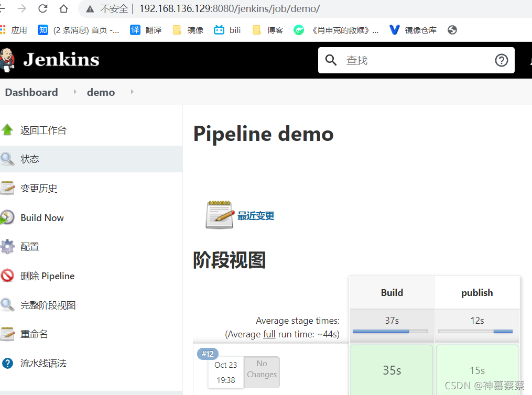Select the 状态 sidebar item
Image resolution: width=532 pixels, height=395 pixels.
[91, 159]
